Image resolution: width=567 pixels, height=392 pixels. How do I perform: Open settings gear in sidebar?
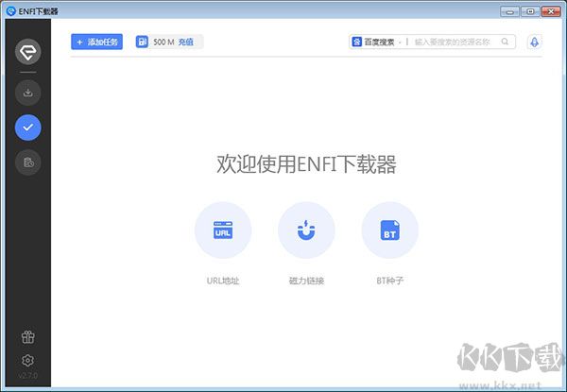pyautogui.click(x=27, y=360)
